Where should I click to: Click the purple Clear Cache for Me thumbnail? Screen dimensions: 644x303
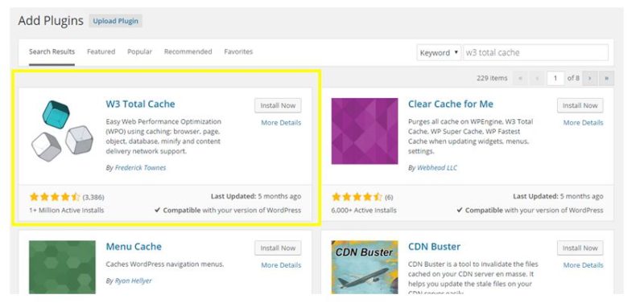point(365,131)
